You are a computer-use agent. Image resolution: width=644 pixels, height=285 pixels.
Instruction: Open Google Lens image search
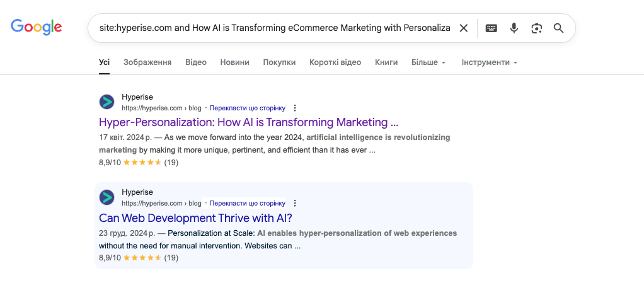536,28
